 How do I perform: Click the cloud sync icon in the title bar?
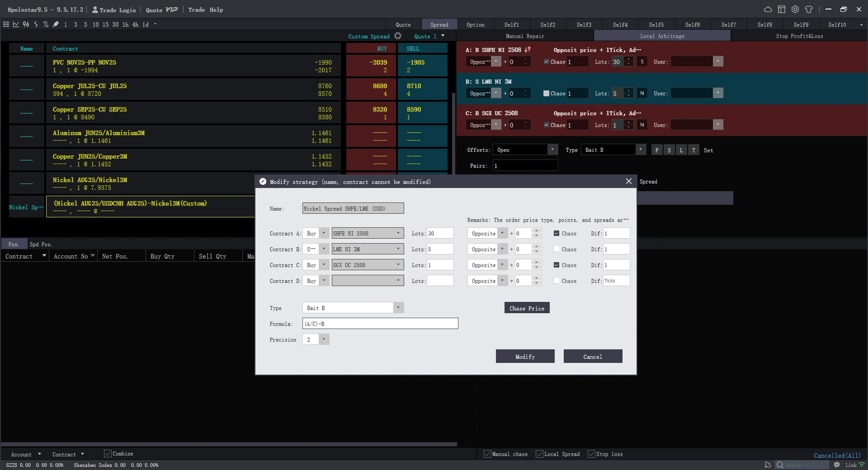[x=768, y=9]
